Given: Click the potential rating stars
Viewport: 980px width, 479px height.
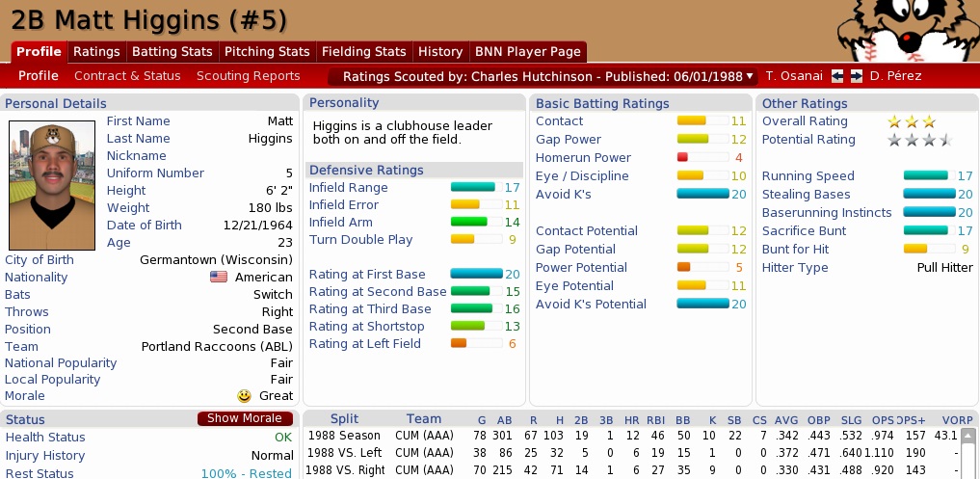Looking at the screenshot, I should (x=918, y=140).
